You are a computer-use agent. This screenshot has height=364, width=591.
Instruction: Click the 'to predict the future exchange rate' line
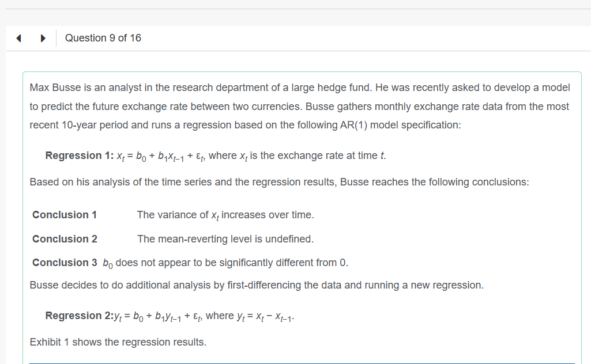click(x=299, y=107)
